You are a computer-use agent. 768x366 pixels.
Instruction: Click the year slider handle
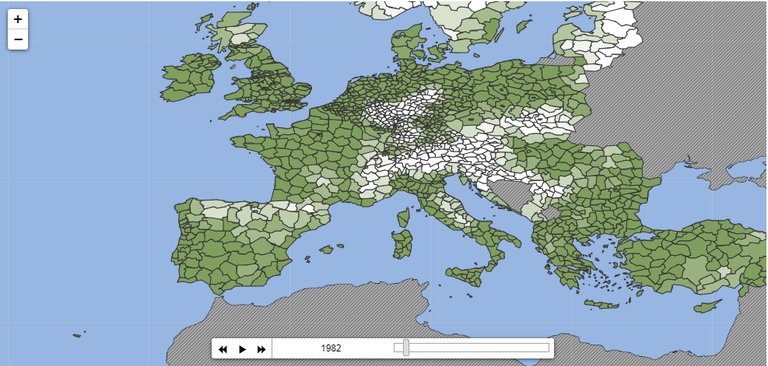406,347
